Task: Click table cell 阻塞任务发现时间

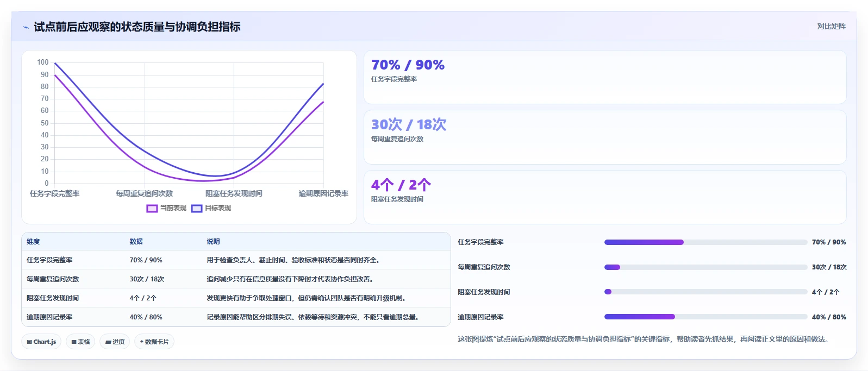Action: (53, 298)
